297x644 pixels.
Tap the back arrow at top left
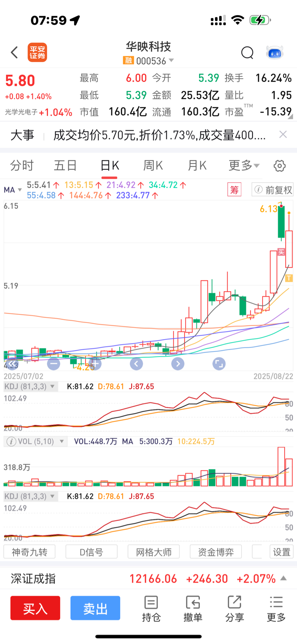[14, 52]
